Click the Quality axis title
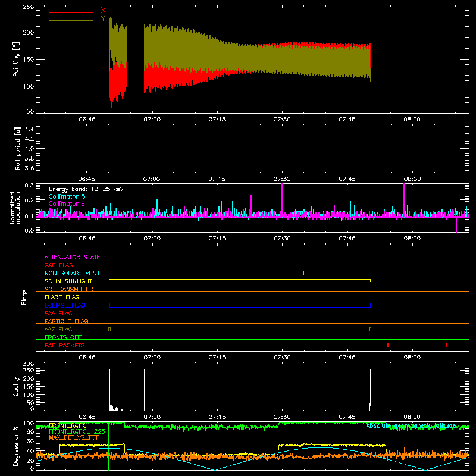This screenshot has width=476, height=476. 16,386
